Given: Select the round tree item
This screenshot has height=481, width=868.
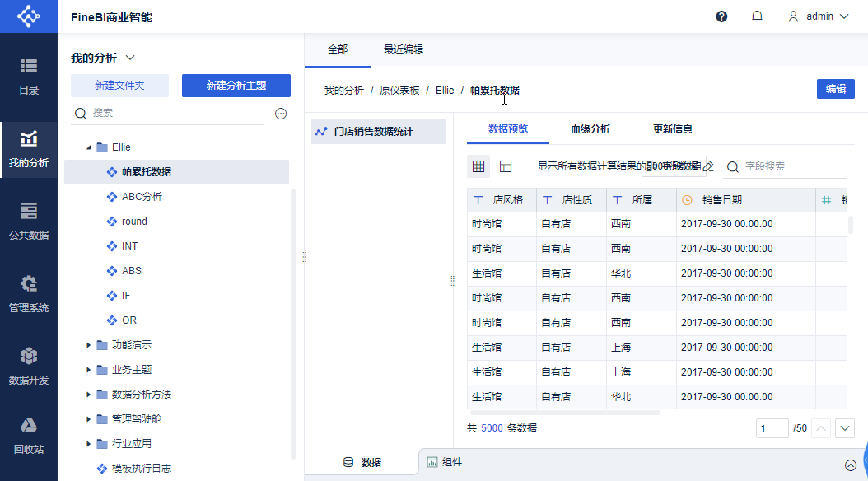Looking at the screenshot, I should tap(176, 222).
